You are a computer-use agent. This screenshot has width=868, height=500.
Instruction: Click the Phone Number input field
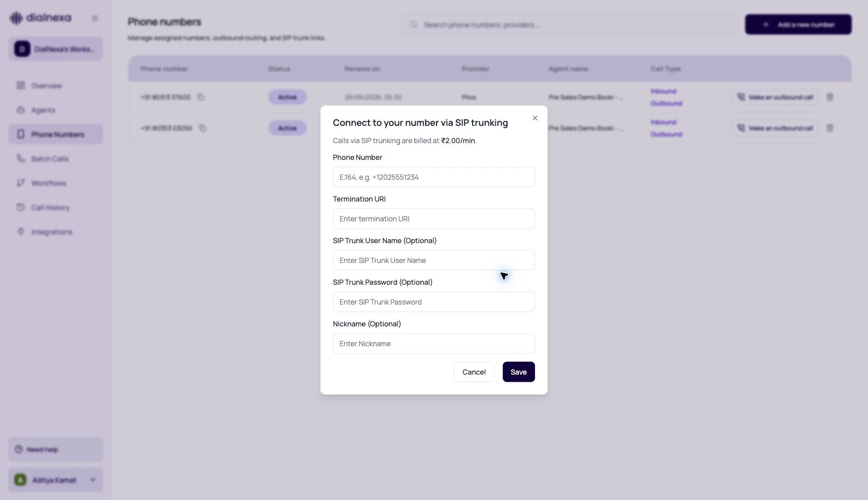pyautogui.click(x=433, y=177)
